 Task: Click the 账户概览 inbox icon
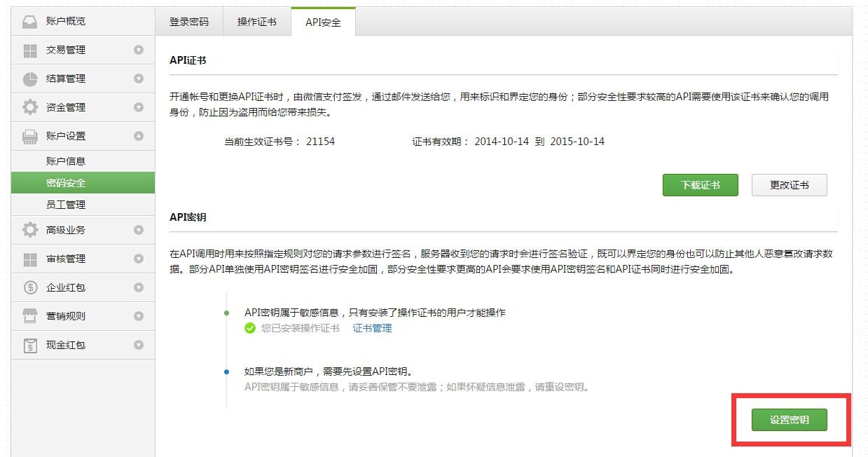(30, 22)
